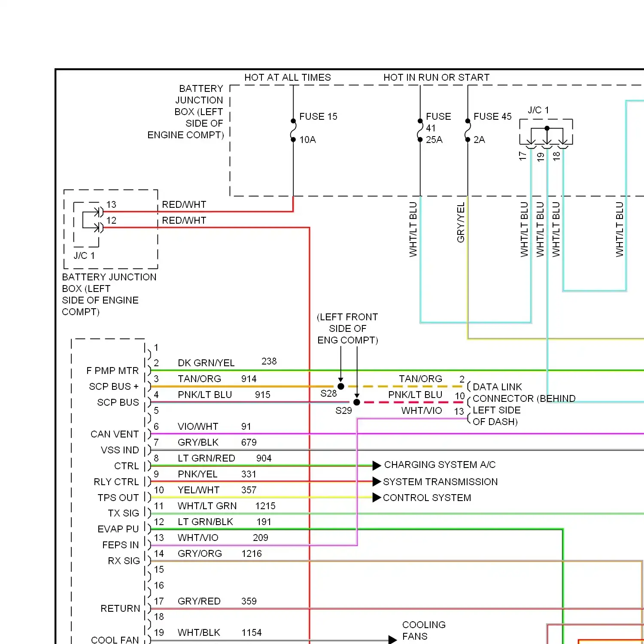The height and width of the screenshot is (644, 644).
Task: Click the 25A rating of fuse 41
Action: [434, 140]
